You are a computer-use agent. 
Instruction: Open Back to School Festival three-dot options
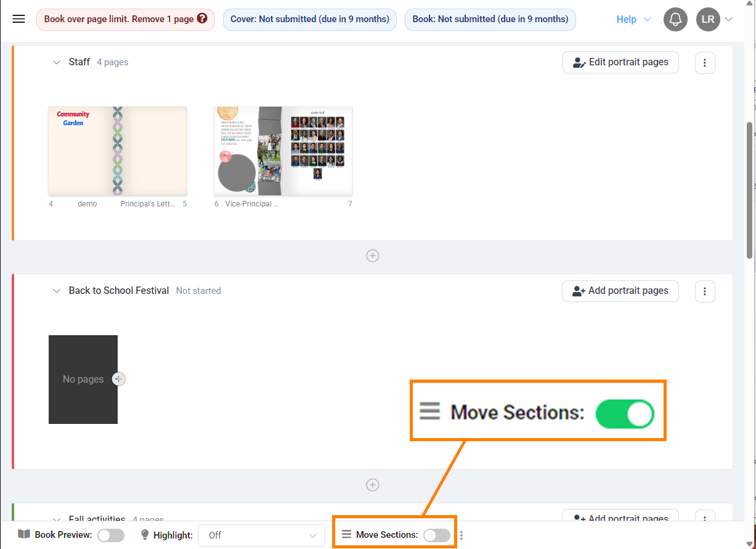pyautogui.click(x=705, y=291)
